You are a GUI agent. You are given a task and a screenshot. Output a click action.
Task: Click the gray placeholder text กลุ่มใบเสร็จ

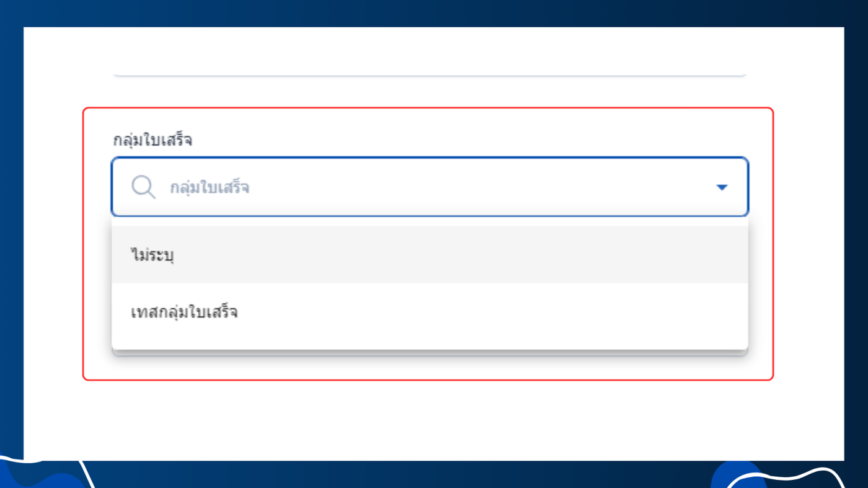pos(210,188)
